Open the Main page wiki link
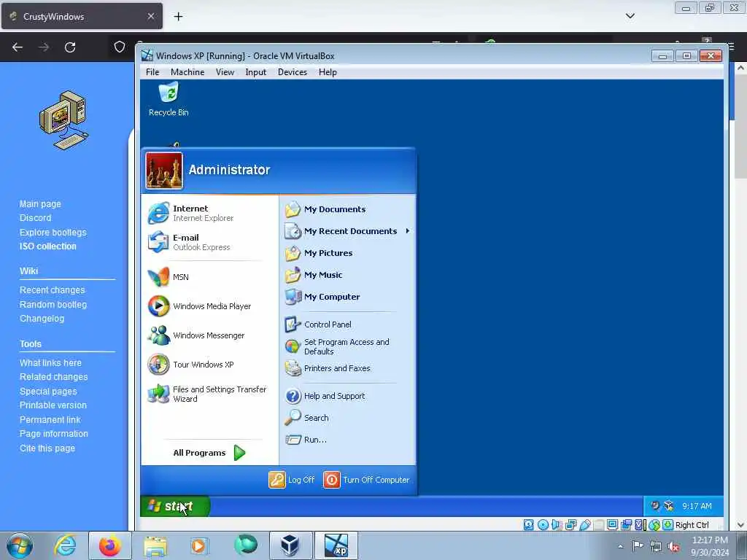This screenshot has height=560, width=747. [40, 204]
